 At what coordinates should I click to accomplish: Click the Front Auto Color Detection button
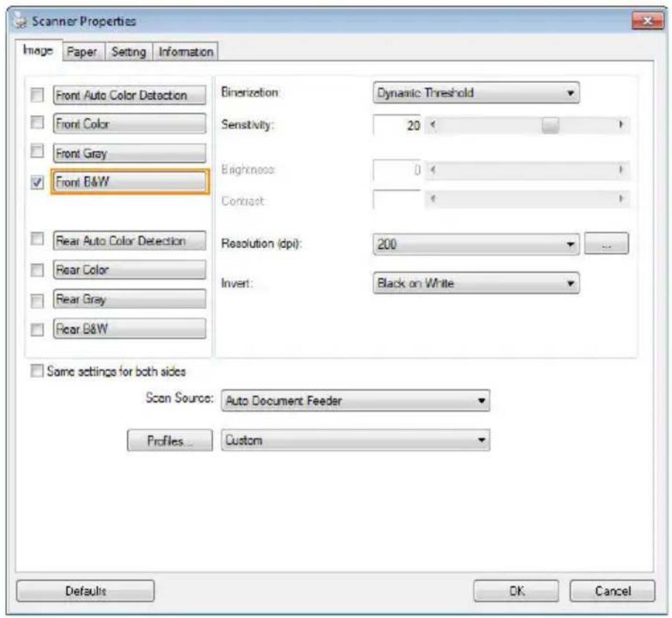click(129, 94)
